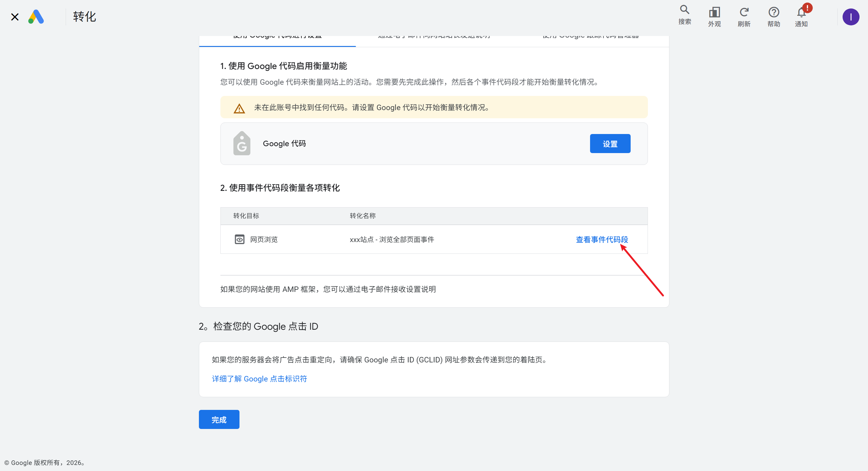Click the 转化 page title
This screenshot has height=471, width=868.
(x=84, y=17)
